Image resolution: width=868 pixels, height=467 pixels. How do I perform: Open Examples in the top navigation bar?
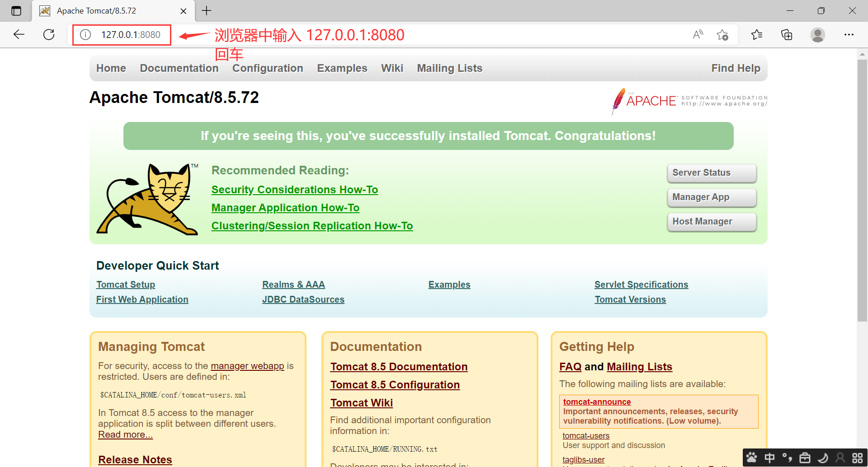click(x=342, y=68)
